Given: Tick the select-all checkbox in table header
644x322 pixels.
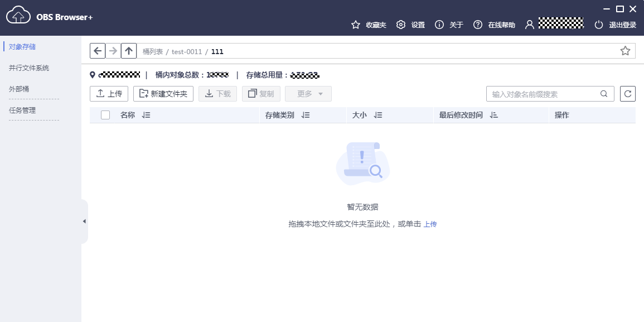Looking at the screenshot, I should tap(105, 115).
